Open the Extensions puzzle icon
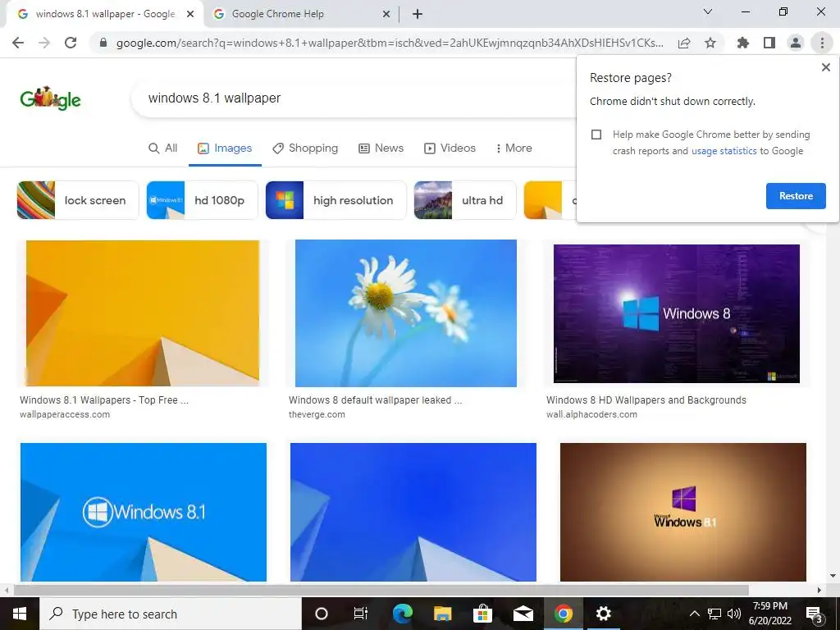Image resolution: width=840 pixels, height=630 pixels. coord(743,43)
